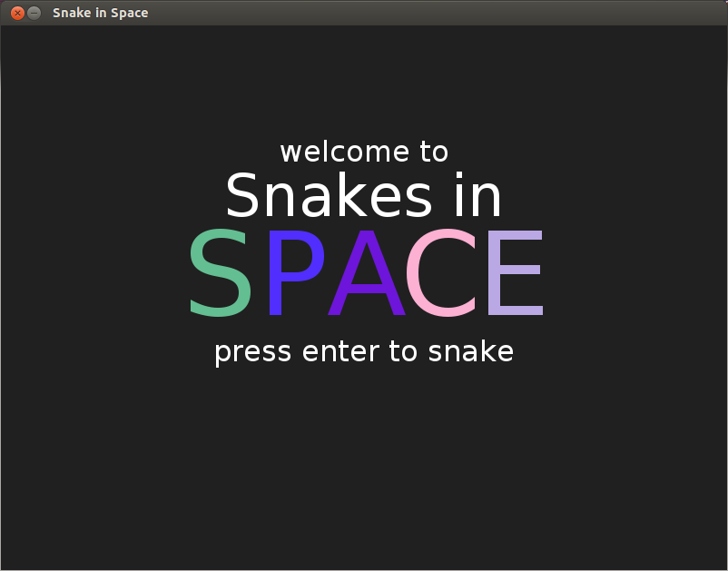This screenshot has height=571, width=728.
Task: Click the pink letter C in SPACE
Action: 441,273
